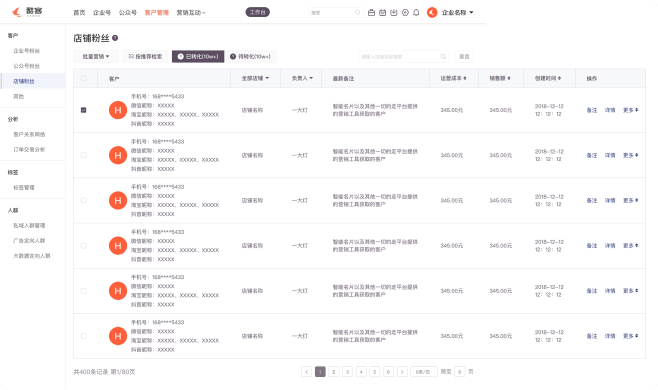Expand 更多 in the first row
The image size is (658, 390).
click(x=630, y=110)
